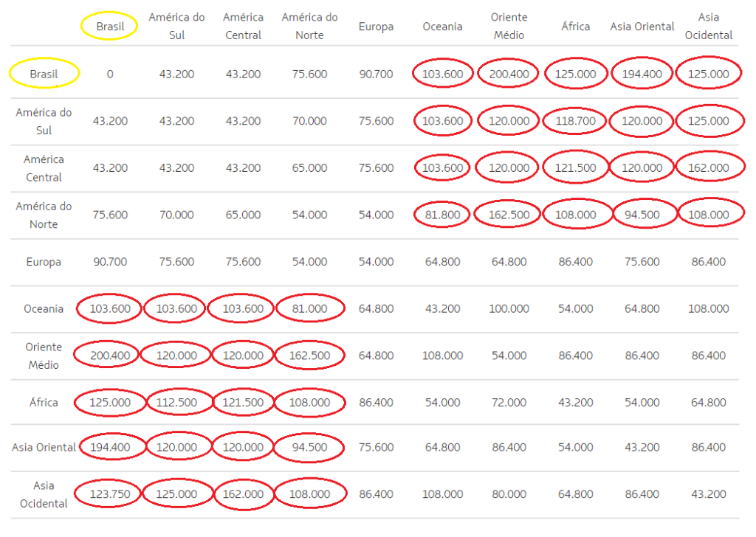Click the circled 123.750 Asia Ocidental value
Screen dimensions: 756x537
(x=109, y=494)
